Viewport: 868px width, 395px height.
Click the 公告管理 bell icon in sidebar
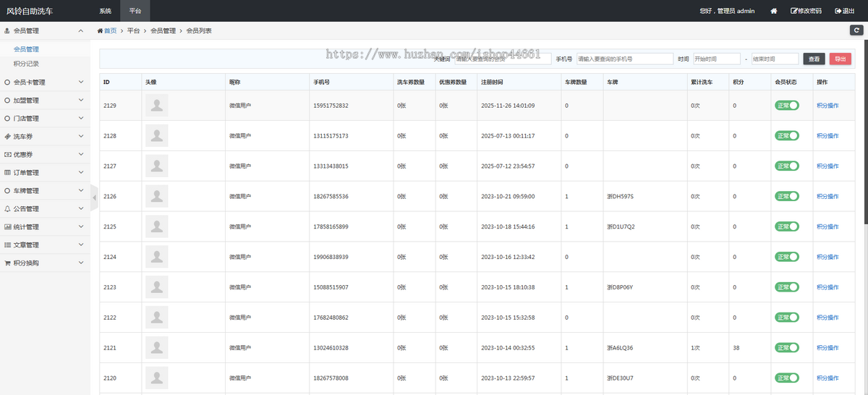(7, 208)
